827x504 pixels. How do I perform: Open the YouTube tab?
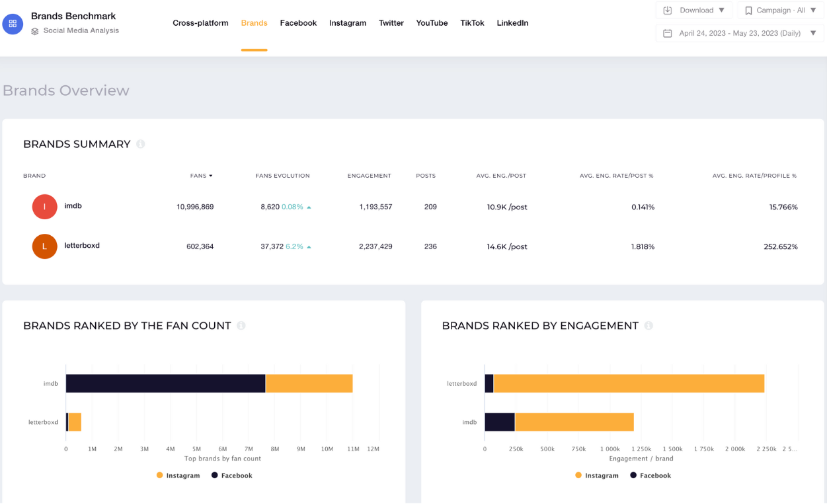tap(432, 23)
